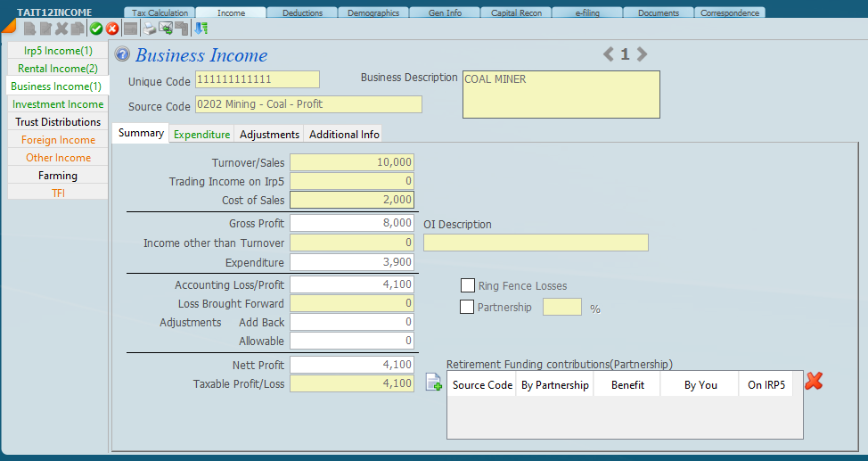868x461 pixels.
Task: Open the Gen Info tab
Action: 445,12
